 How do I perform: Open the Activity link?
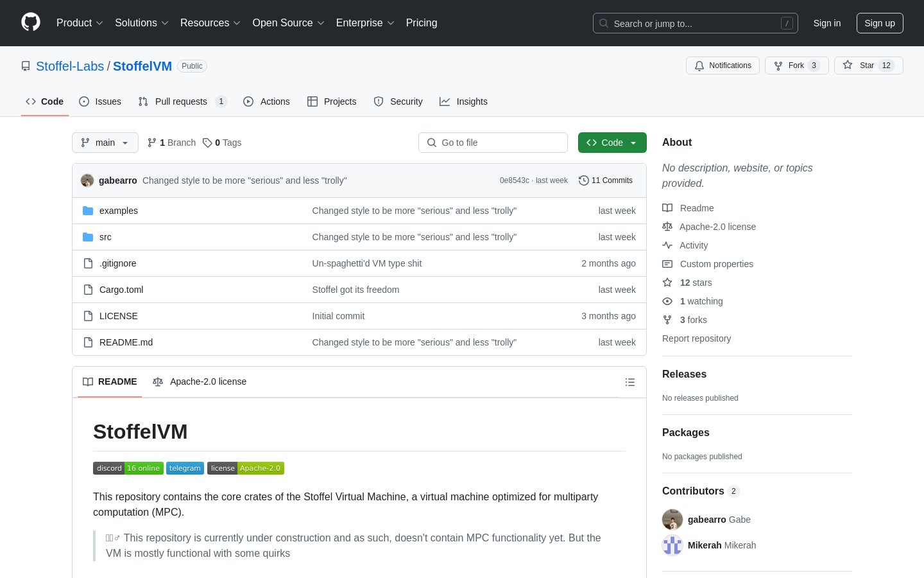tap(685, 245)
